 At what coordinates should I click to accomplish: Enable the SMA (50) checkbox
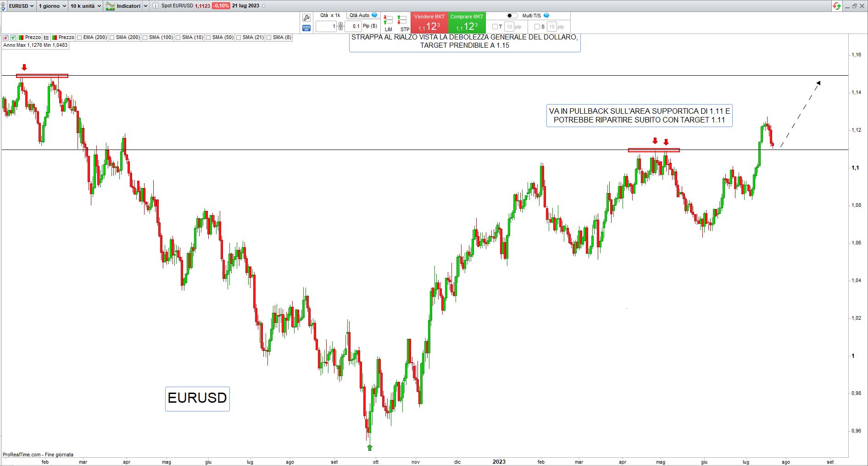click(208, 38)
